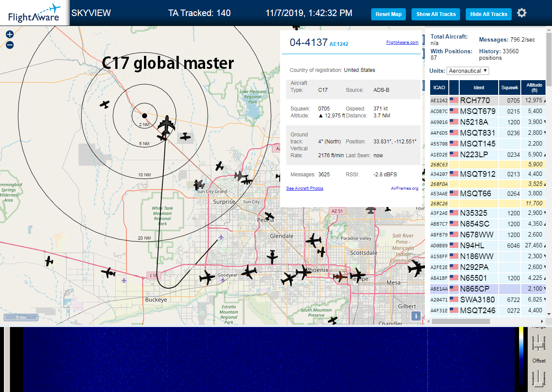The height and width of the screenshot is (392, 552).
Task: Click the aircraft table horizontal scrollbar
Action: [461, 321]
